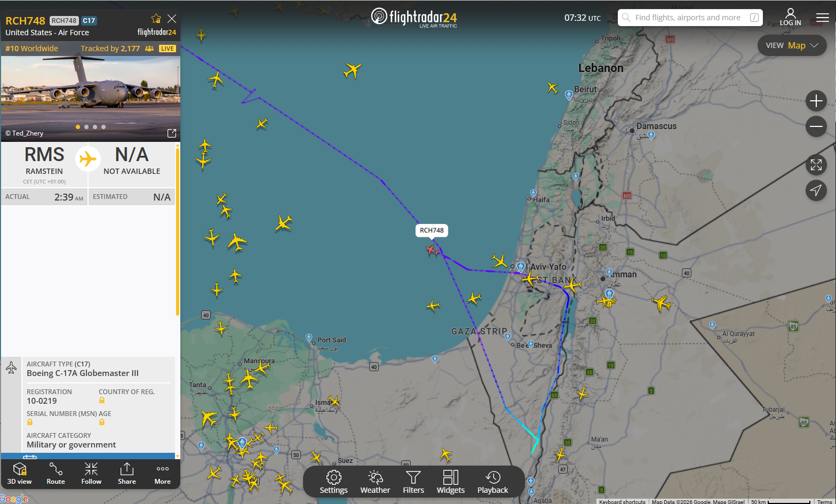Toggle fullscreen map mode
The image size is (836, 504).
click(816, 165)
